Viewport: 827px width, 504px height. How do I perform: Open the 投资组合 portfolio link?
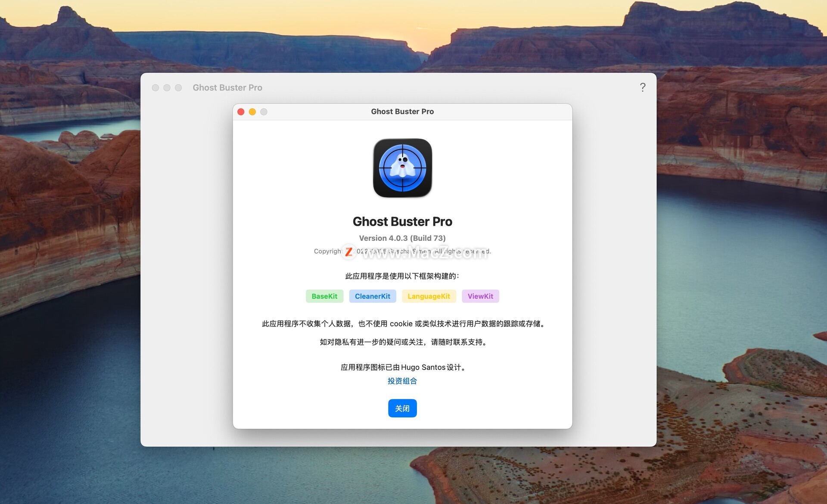(x=402, y=381)
